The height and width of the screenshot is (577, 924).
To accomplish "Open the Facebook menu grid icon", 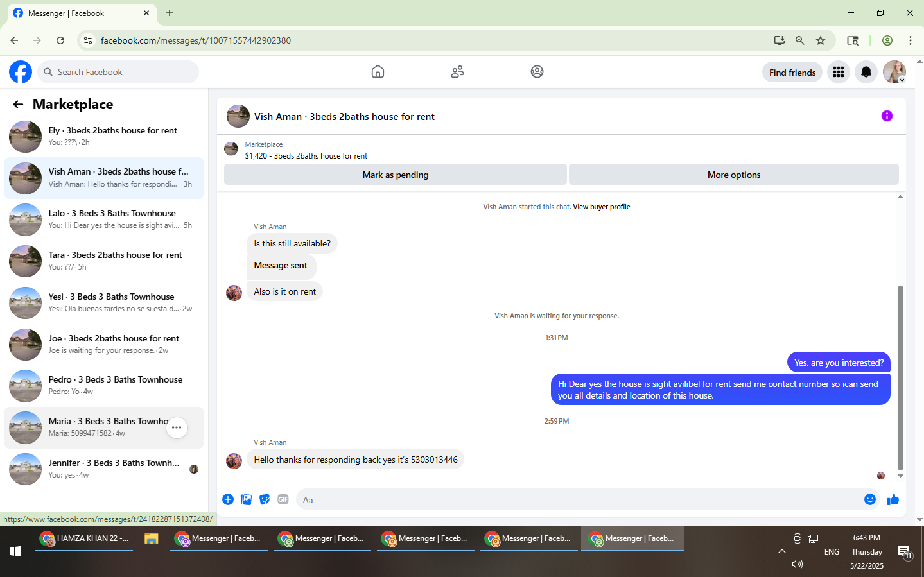I will (839, 73).
